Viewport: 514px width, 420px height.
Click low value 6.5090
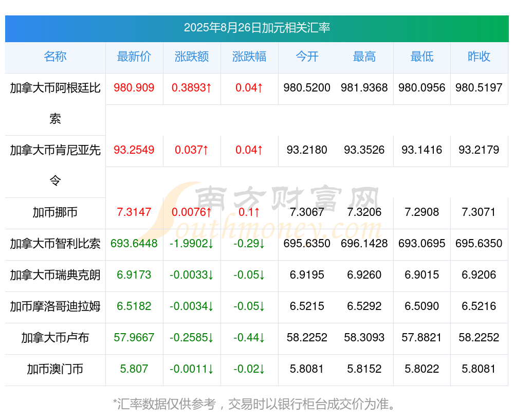[422, 306]
